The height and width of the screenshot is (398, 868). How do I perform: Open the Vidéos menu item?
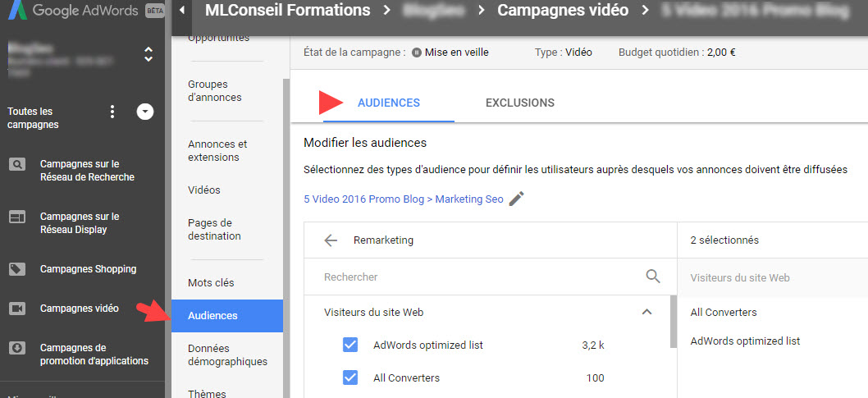[203, 190]
